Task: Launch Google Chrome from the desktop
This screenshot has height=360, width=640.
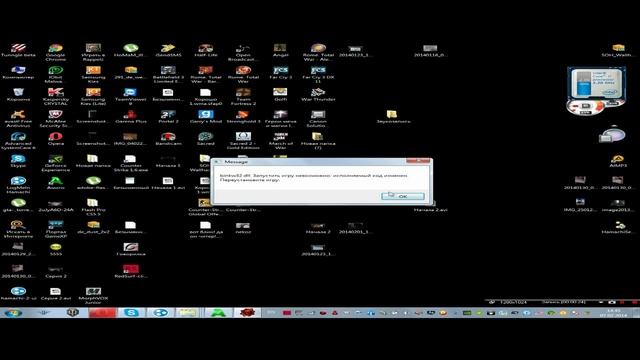Action: [x=56, y=53]
